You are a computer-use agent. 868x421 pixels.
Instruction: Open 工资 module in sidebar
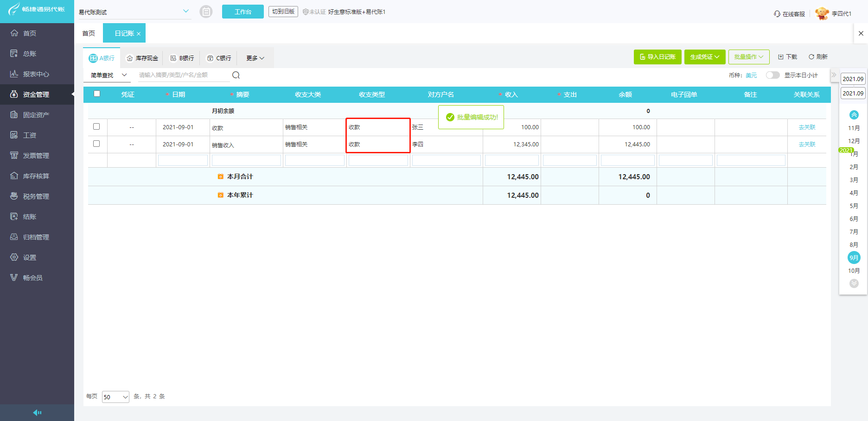(37, 135)
